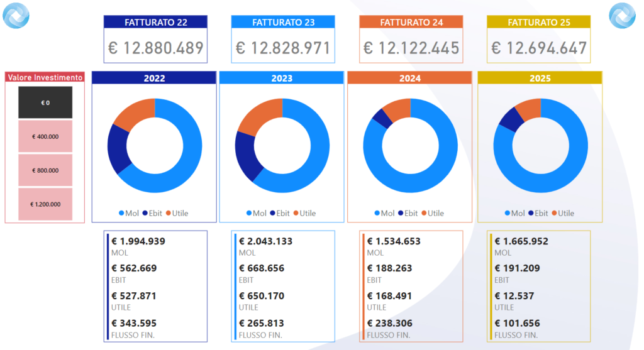Click the FATTURATO 25 card header
The height and width of the screenshot is (350, 644).
click(x=538, y=22)
